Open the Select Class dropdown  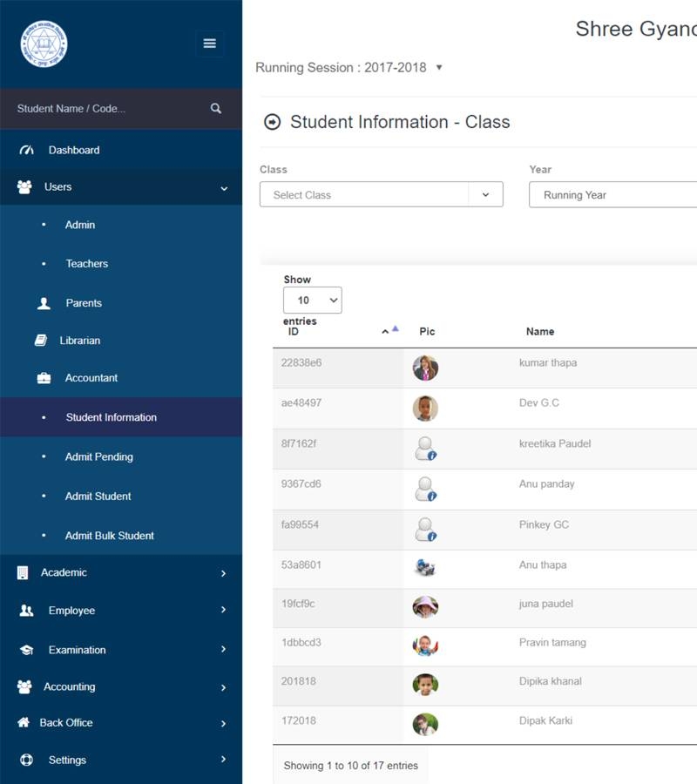[x=381, y=195]
